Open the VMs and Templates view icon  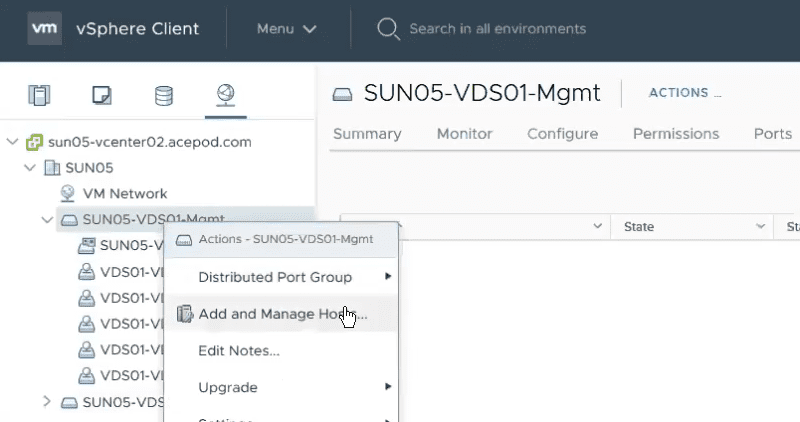tap(102, 95)
